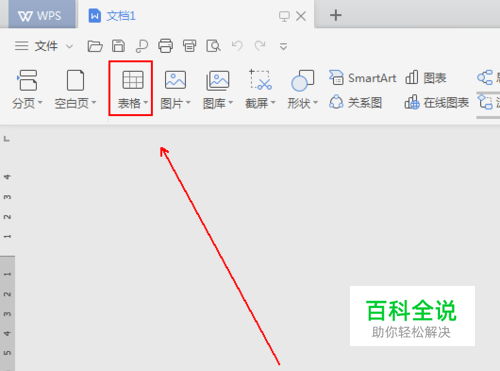500x371 pixels.
Task: Redo the last action
Action: 260,46
